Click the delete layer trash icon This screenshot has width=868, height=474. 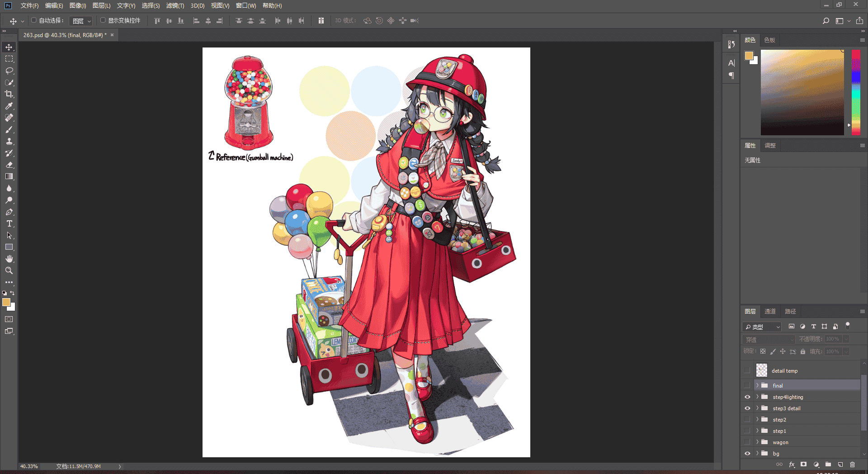click(x=852, y=465)
